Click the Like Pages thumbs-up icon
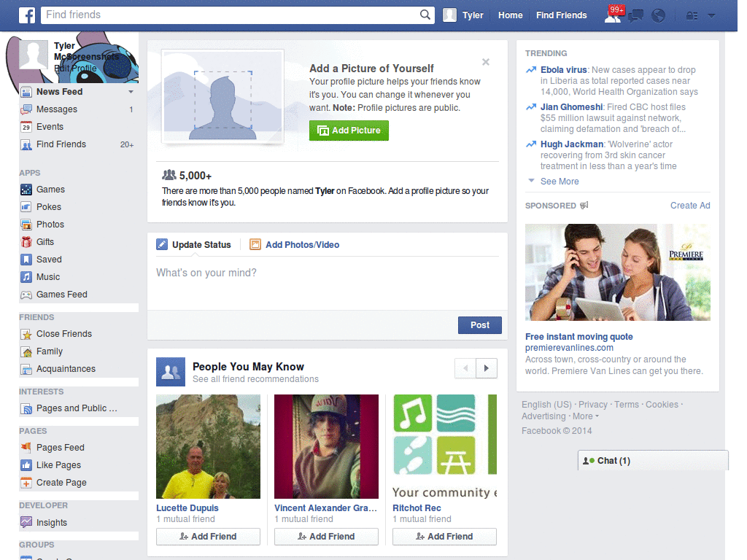This screenshot has height=560, width=747. pyautogui.click(x=26, y=465)
